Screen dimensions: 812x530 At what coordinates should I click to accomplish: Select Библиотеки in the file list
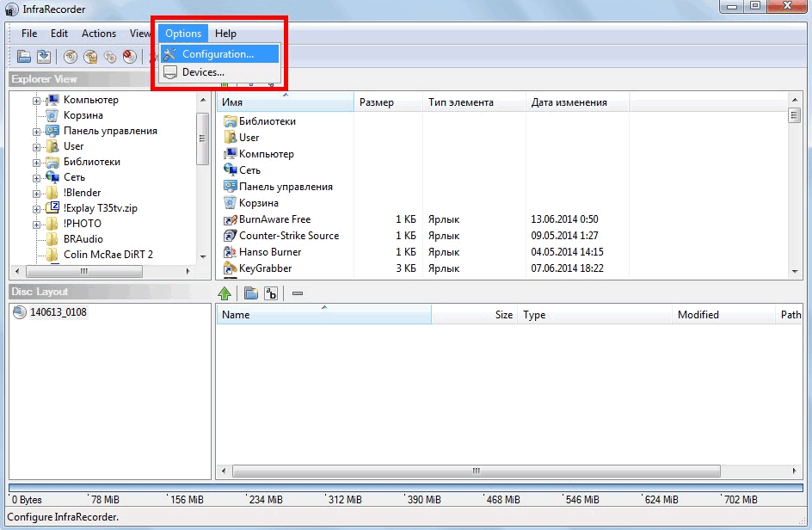pyautogui.click(x=260, y=121)
